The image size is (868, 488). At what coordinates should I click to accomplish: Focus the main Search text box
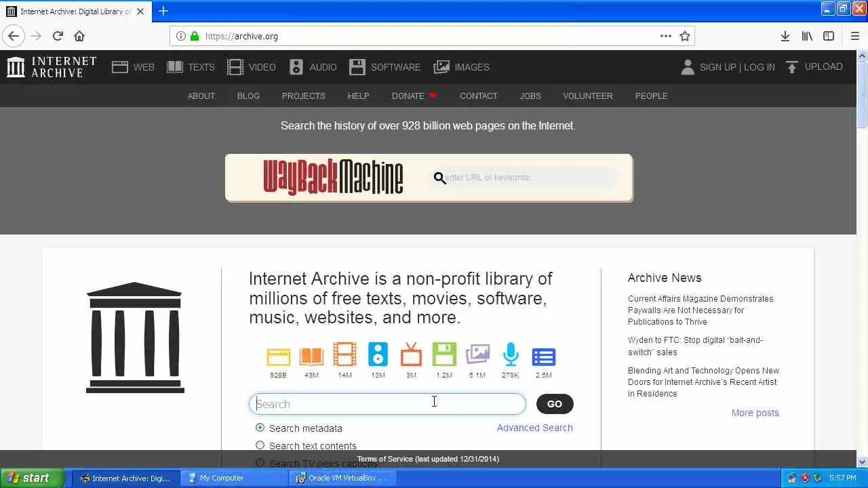pos(387,404)
